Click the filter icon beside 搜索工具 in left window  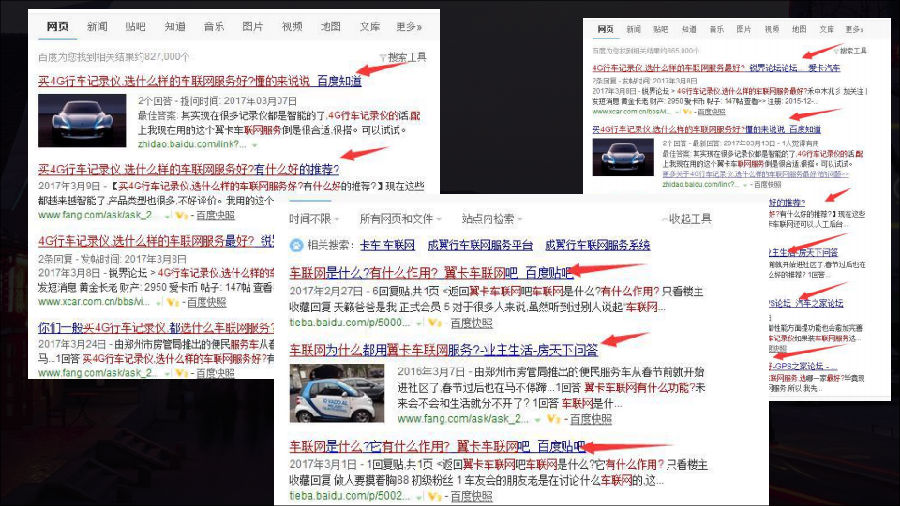point(382,58)
